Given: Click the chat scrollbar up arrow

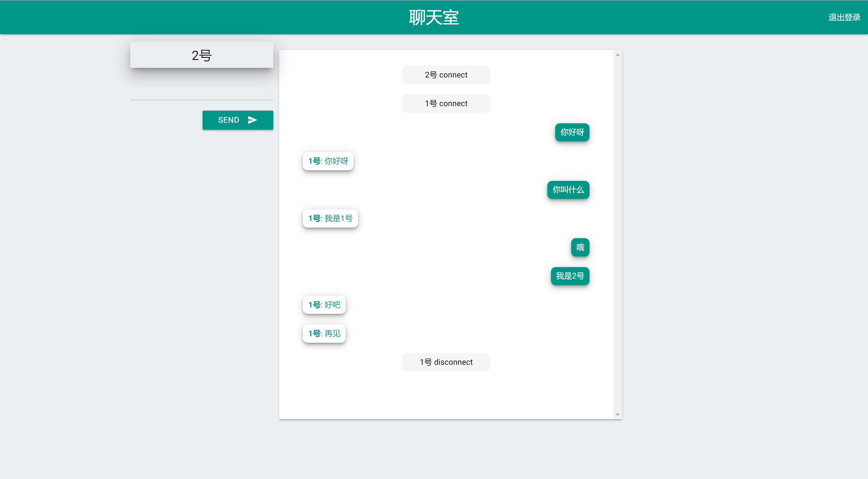Looking at the screenshot, I should pos(617,55).
